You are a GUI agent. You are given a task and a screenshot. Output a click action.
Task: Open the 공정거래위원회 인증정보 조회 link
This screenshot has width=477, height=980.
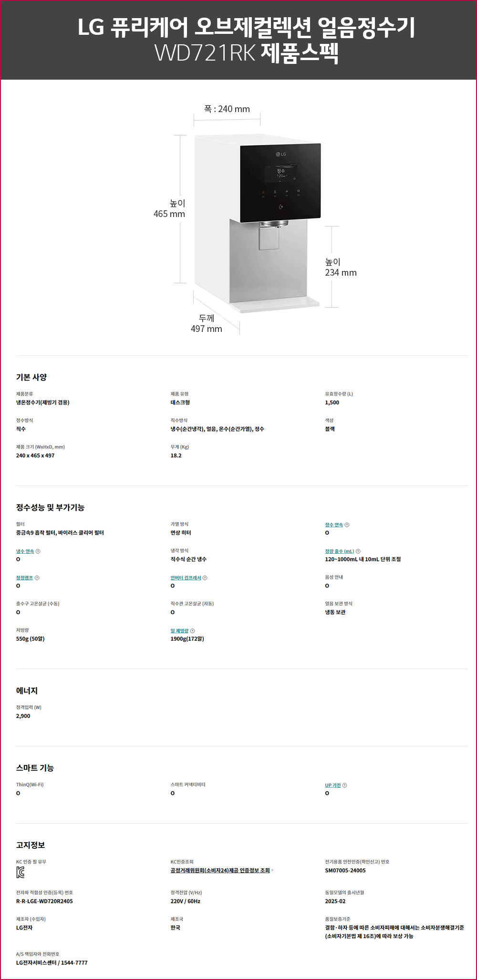point(220,870)
